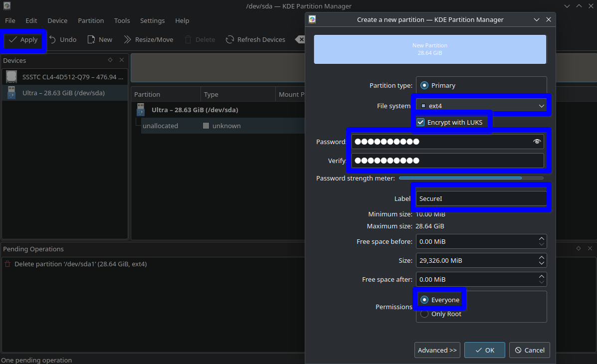
Task: Close the Pending Operations panel
Action: click(x=590, y=248)
